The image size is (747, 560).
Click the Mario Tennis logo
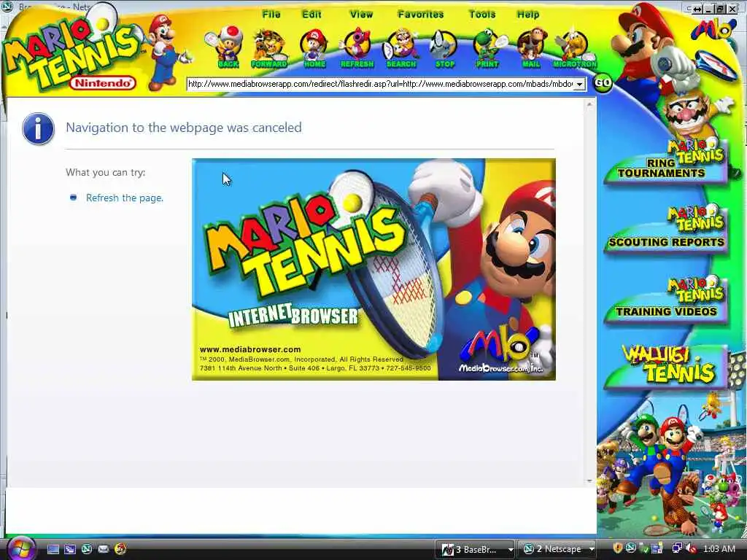tap(71, 50)
